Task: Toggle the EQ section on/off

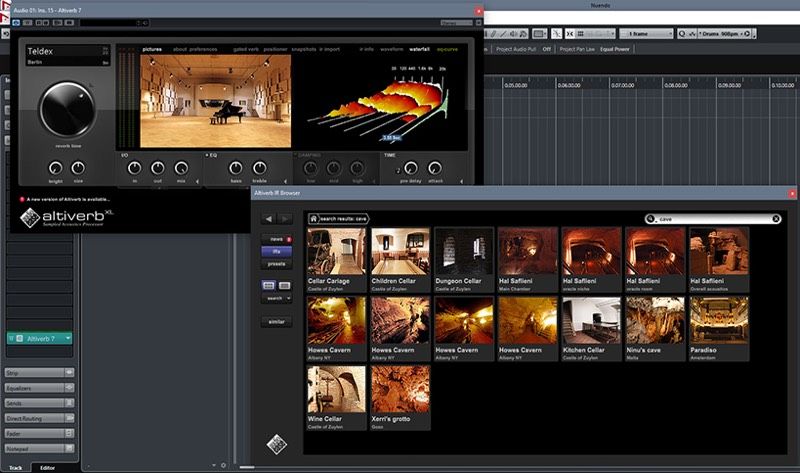Action: 207,155
